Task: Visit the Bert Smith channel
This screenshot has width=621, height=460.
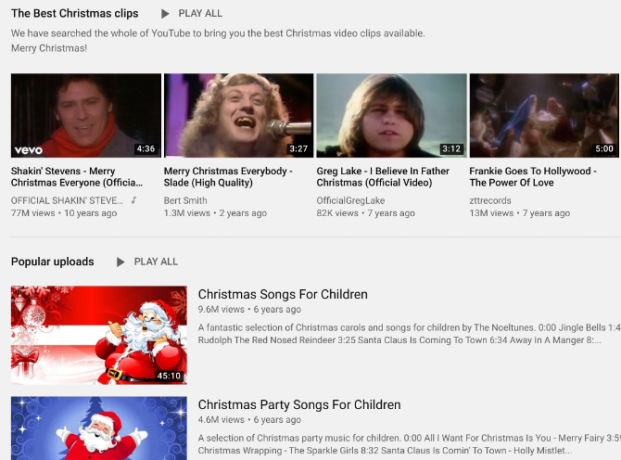Action: click(x=185, y=200)
